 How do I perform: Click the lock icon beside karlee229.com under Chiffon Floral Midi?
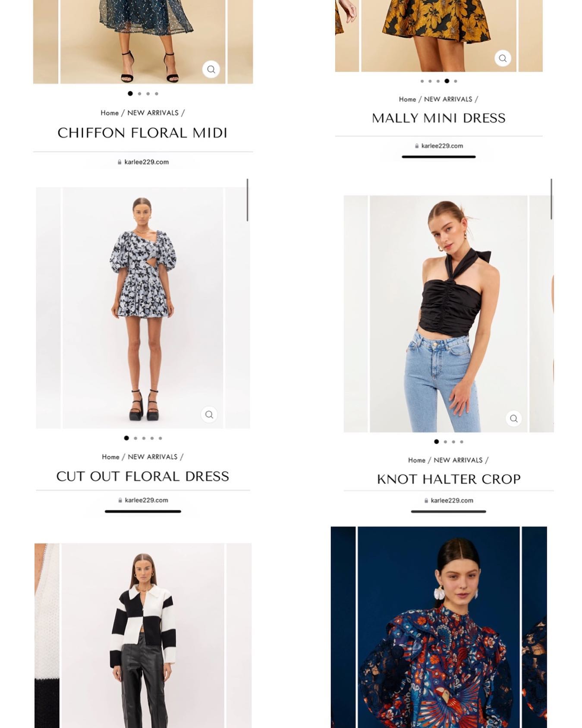[x=120, y=162]
